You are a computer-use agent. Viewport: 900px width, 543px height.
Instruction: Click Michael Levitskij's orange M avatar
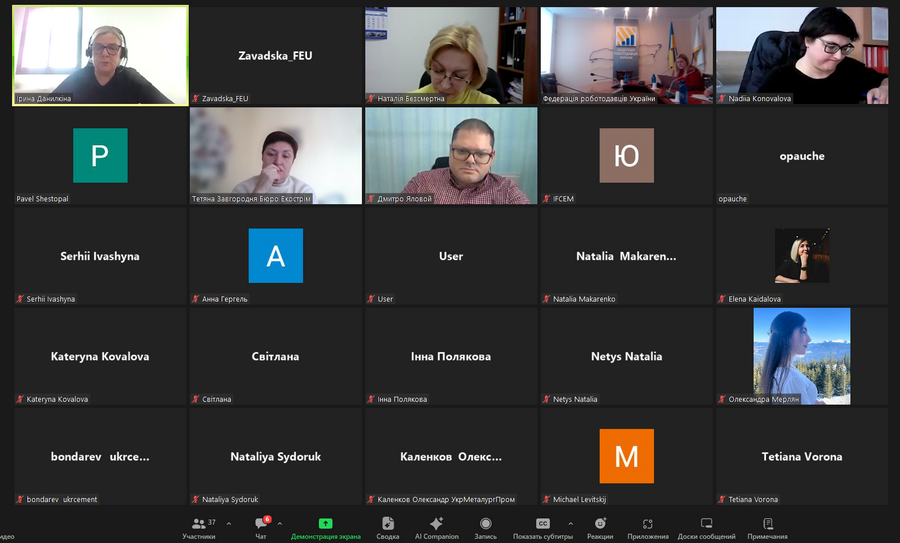(626, 456)
